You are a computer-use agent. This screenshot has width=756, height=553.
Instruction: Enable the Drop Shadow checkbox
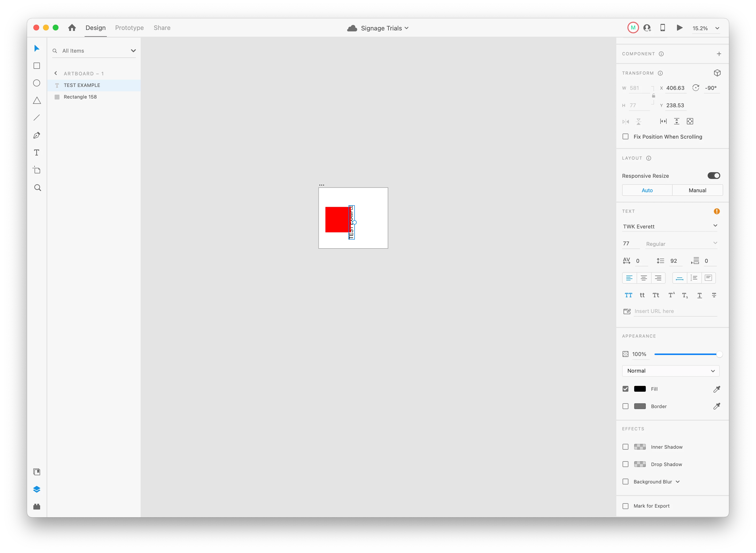(x=625, y=464)
